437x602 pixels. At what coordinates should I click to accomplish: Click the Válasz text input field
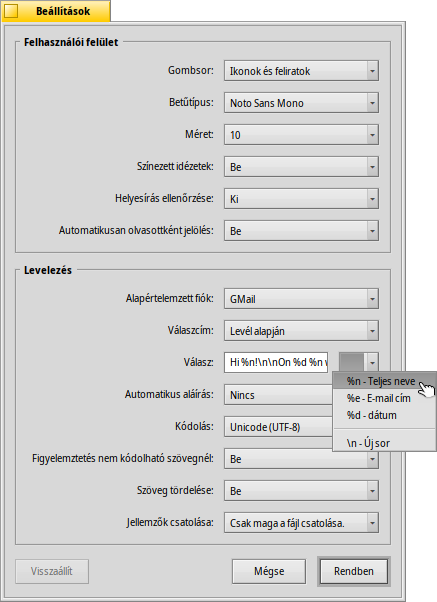click(276, 362)
